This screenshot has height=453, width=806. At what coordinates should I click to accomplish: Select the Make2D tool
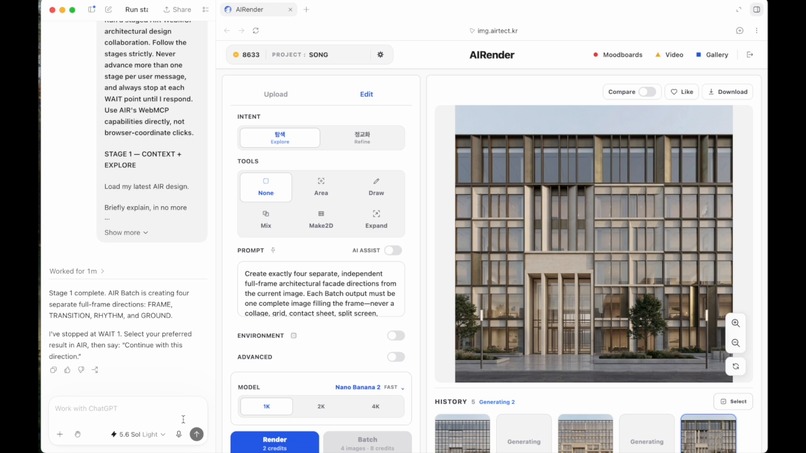(x=321, y=219)
